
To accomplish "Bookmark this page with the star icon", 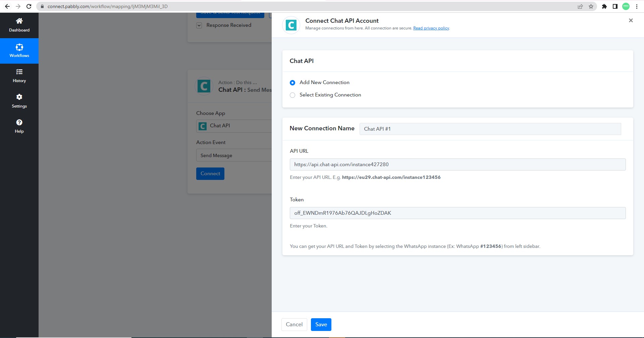I will click(x=591, y=6).
